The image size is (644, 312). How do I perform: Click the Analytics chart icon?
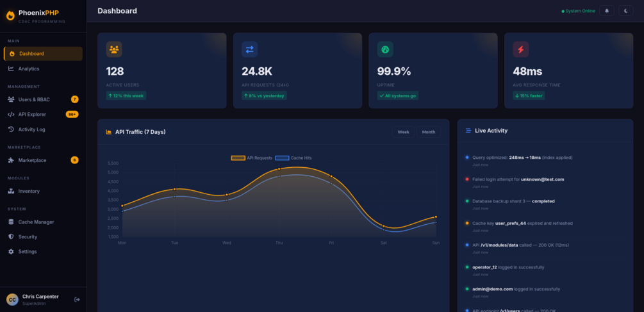tap(11, 69)
